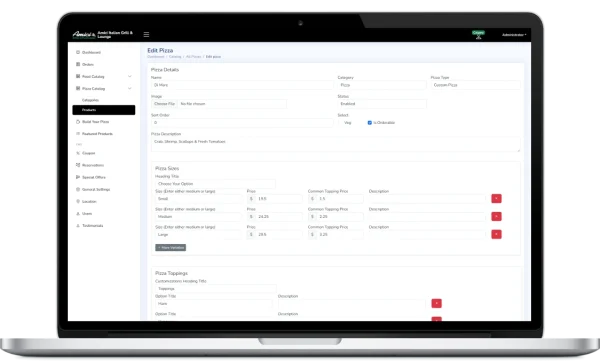The width and height of the screenshot is (600, 361).
Task: Click the Coupon icon in sidebar
Action: click(x=78, y=153)
